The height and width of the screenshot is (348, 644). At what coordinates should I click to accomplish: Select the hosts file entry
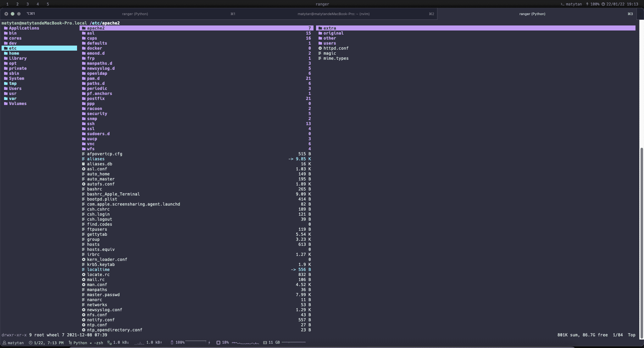tap(93, 245)
